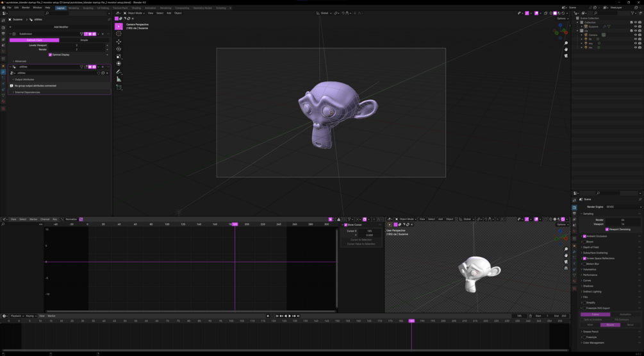
Task: Enable the Bloom checkbox
Action: tap(584, 242)
